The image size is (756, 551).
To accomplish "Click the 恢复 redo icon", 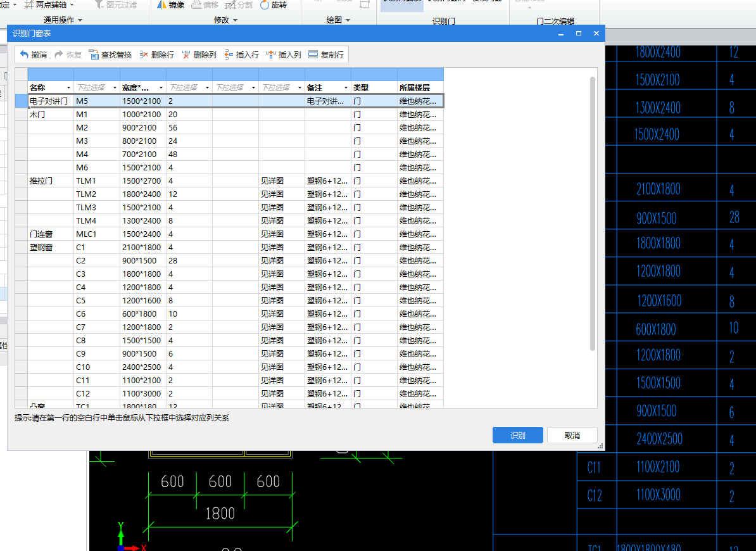I will (59, 54).
